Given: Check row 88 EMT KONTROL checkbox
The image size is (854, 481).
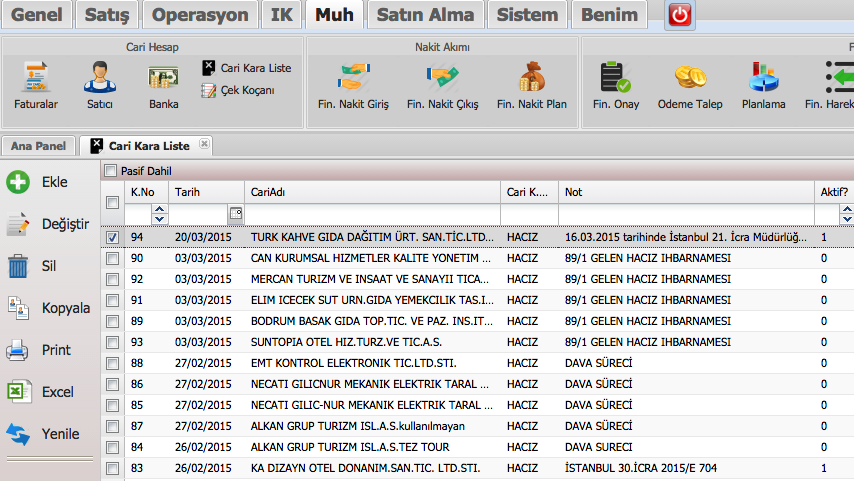Looking at the screenshot, I should pyautogui.click(x=112, y=363).
